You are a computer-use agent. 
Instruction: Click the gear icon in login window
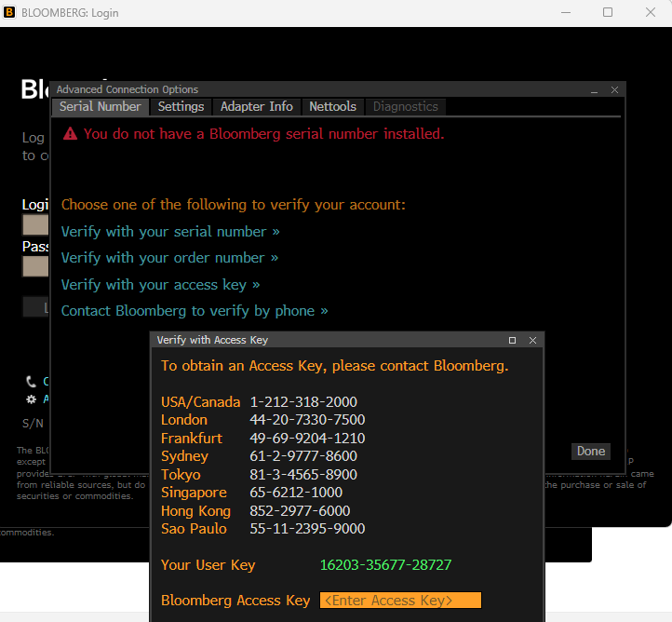point(31,399)
